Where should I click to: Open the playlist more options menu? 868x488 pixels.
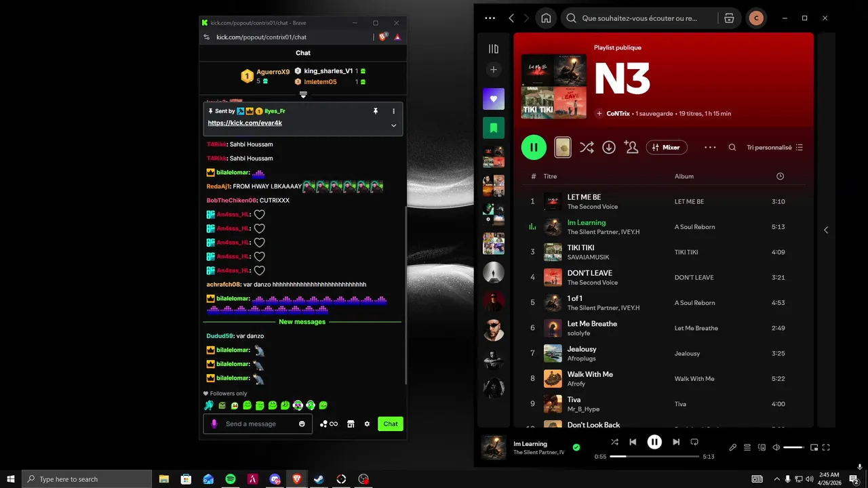(710, 147)
